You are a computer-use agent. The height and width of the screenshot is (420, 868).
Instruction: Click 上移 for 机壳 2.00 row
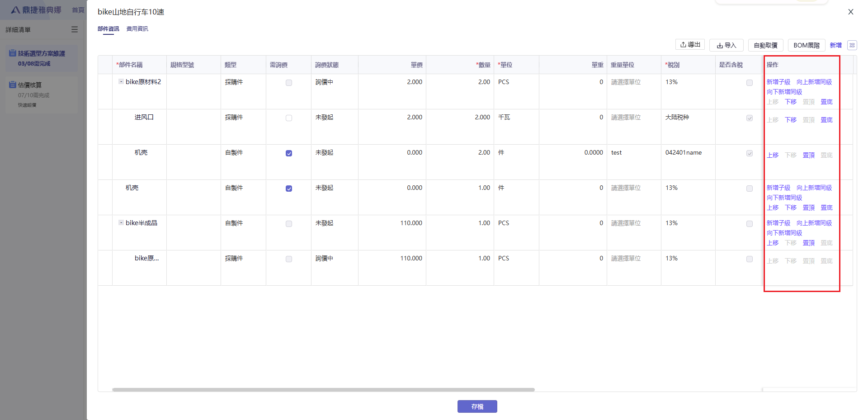point(773,155)
